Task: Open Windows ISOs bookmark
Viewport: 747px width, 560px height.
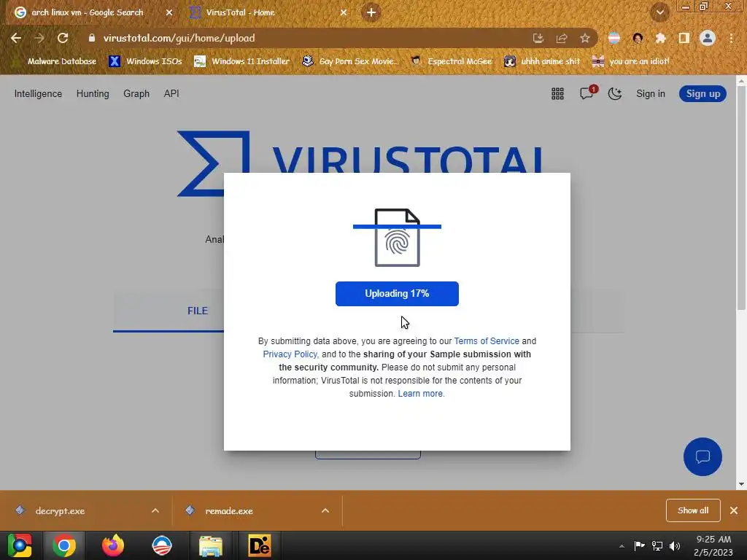Action: (x=145, y=61)
